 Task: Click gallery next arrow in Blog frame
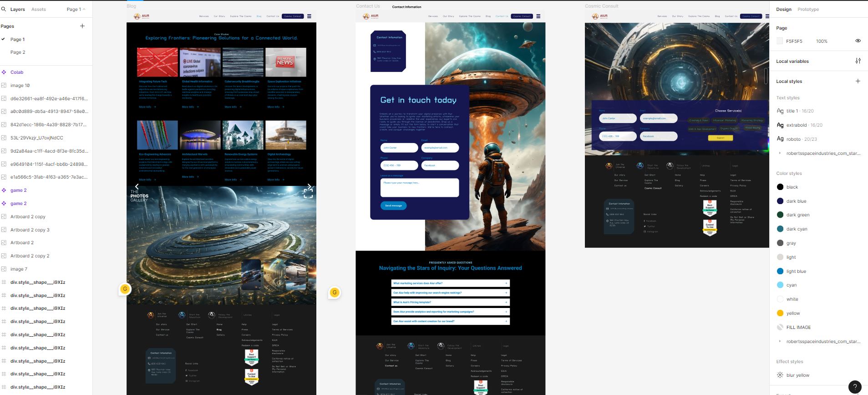tap(310, 186)
